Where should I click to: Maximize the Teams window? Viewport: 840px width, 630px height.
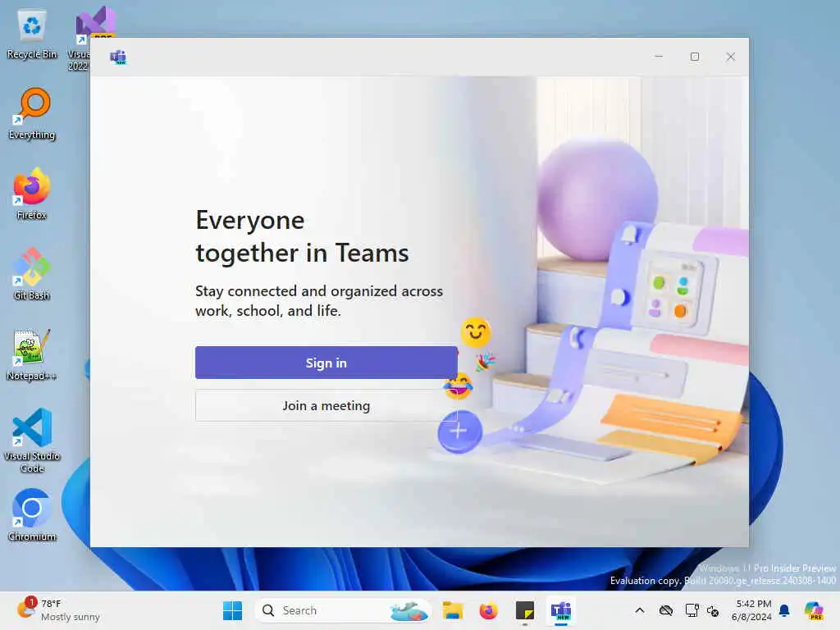[x=695, y=57]
